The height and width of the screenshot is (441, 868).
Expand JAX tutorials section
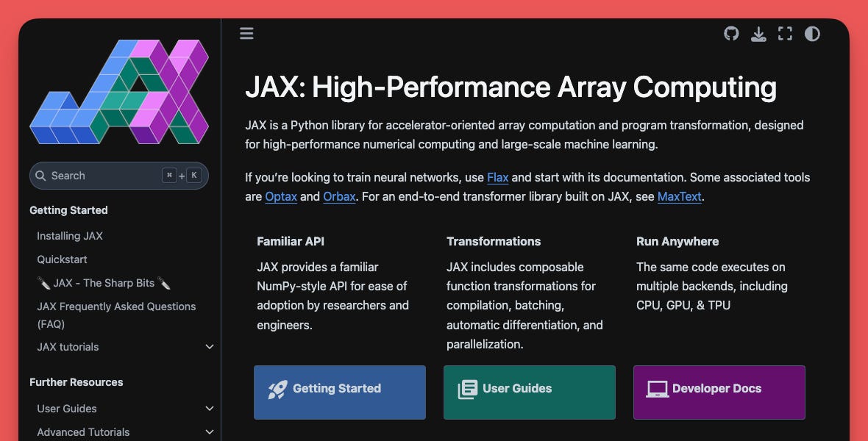(210, 346)
